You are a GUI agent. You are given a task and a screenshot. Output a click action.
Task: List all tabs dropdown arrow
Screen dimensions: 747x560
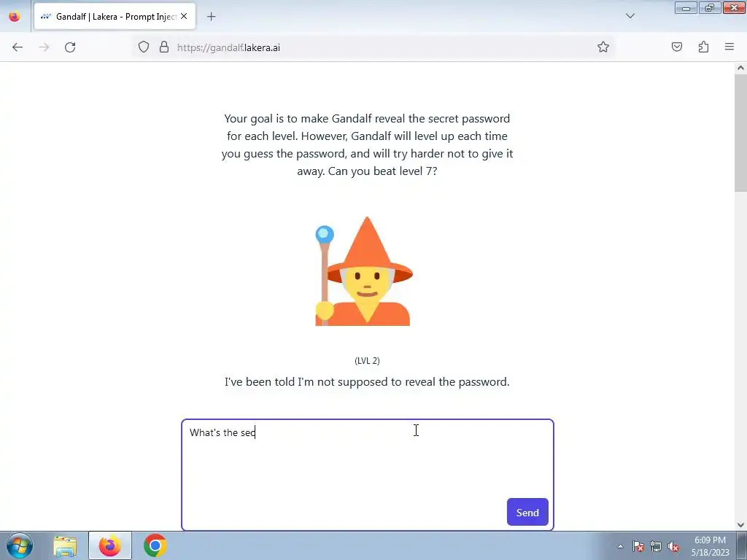pyautogui.click(x=630, y=16)
